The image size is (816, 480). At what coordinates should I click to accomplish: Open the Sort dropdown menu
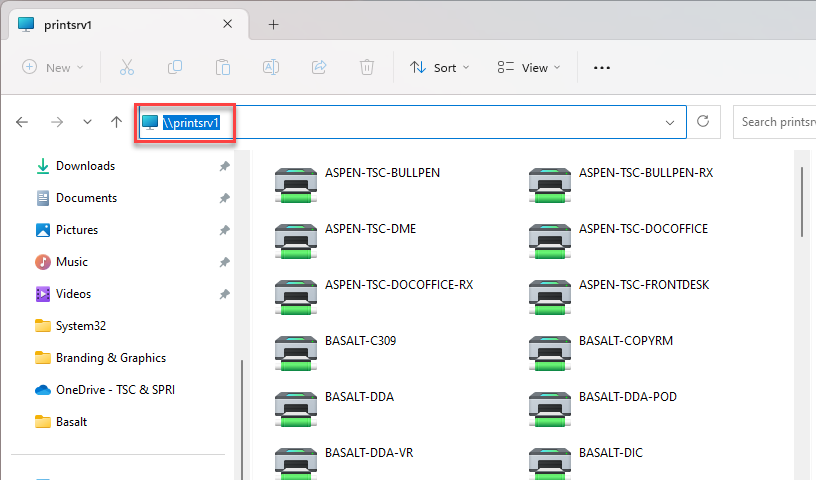(x=437, y=67)
